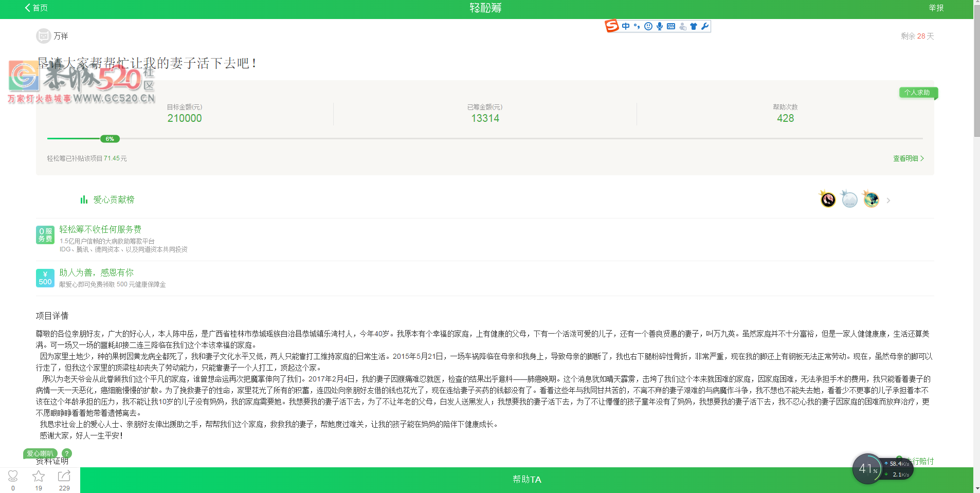Image resolution: width=980 pixels, height=493 pixels.
Task: Click the second contributor avatar
Action: coord(849,199)
